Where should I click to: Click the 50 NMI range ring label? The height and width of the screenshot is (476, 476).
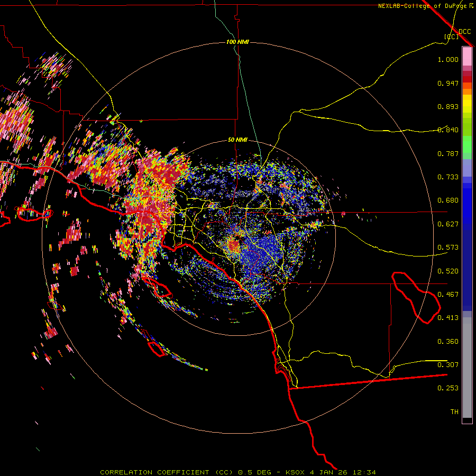click(x=237, y=140)
